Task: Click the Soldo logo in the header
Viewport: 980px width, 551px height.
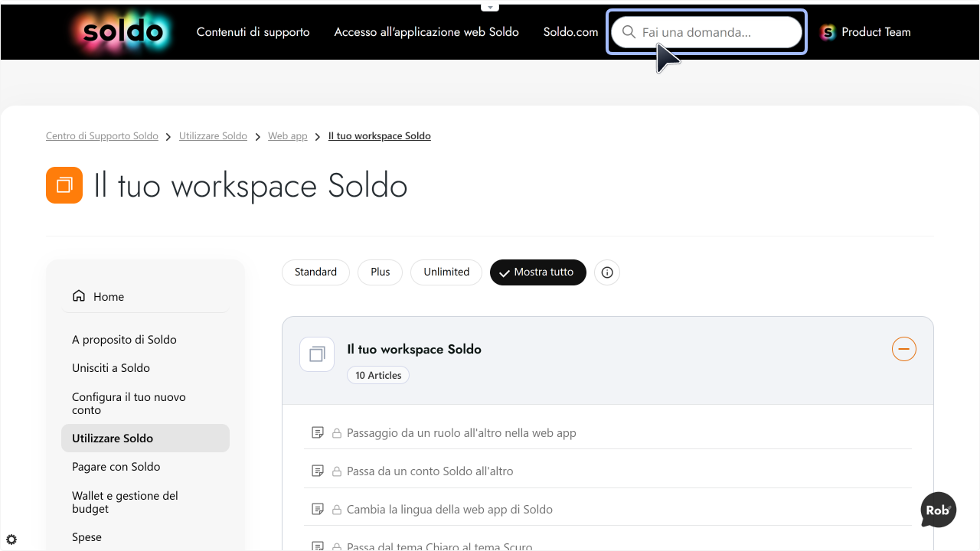Action: pos(123,32)
